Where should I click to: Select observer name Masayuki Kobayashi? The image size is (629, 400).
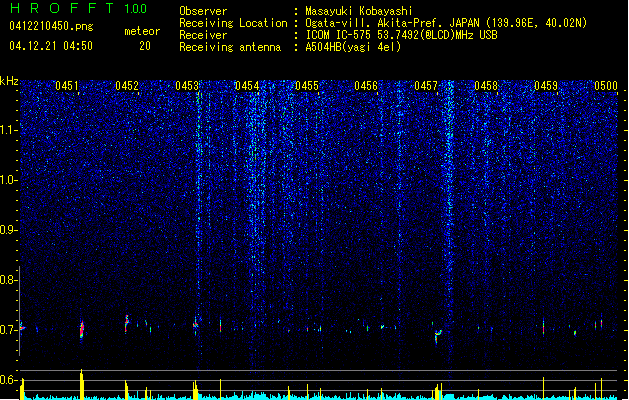[x=359, y=11]
